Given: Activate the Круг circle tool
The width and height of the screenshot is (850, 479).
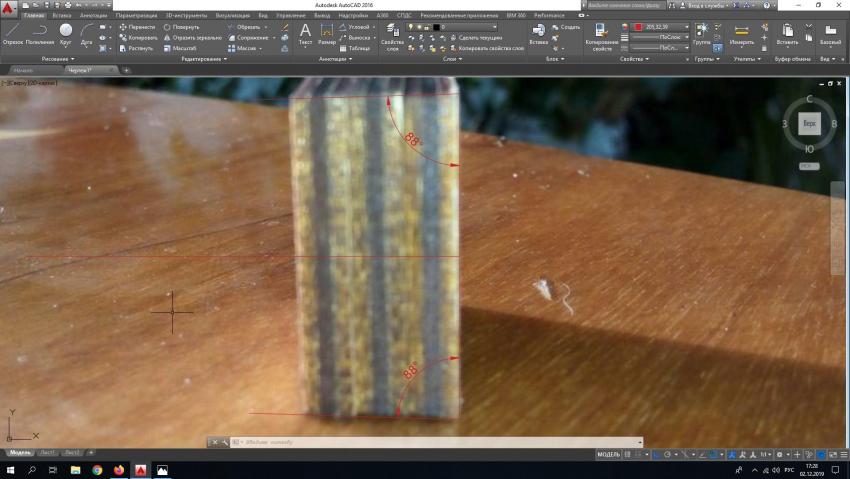Looking at the screenshot, I should (66, 33).
